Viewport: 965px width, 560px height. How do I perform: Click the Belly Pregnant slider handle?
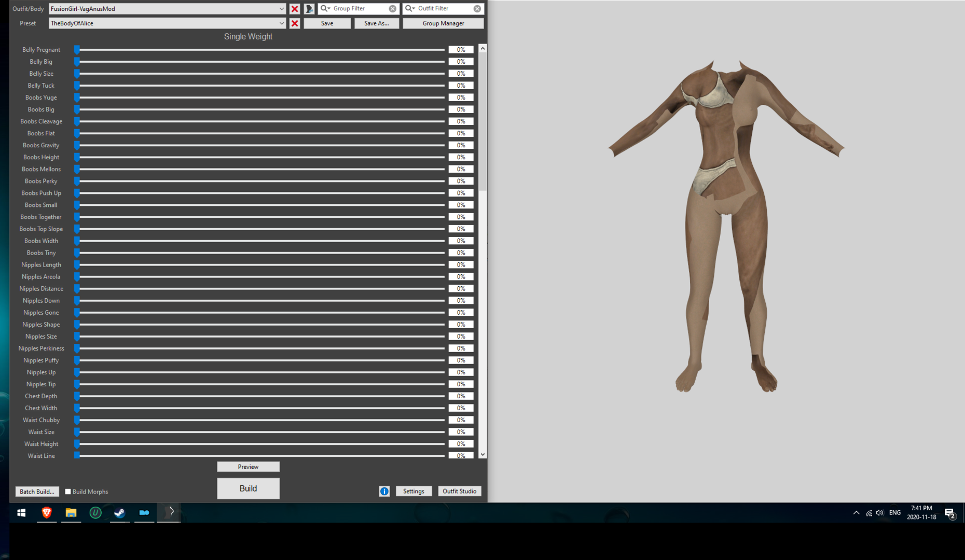(77, 50)
